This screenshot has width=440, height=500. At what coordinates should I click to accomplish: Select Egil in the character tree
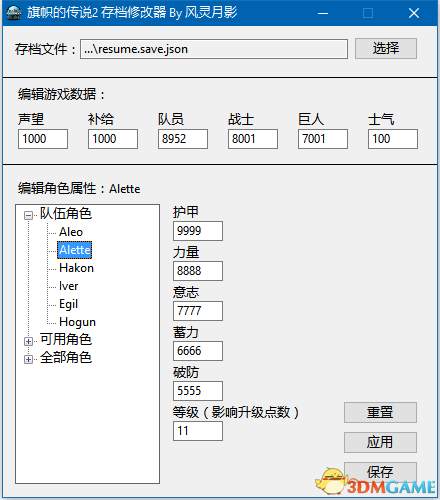pyautogui.click(x=68, y=304)
